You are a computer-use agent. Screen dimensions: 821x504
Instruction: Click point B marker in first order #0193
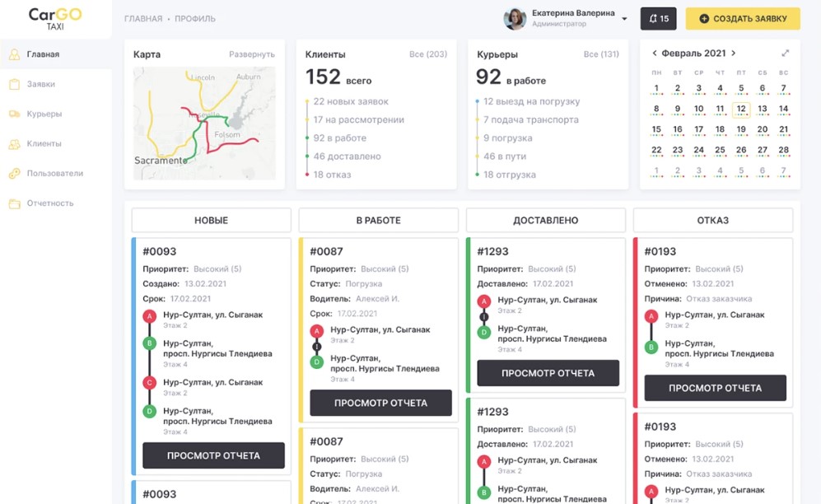[651, 347]
